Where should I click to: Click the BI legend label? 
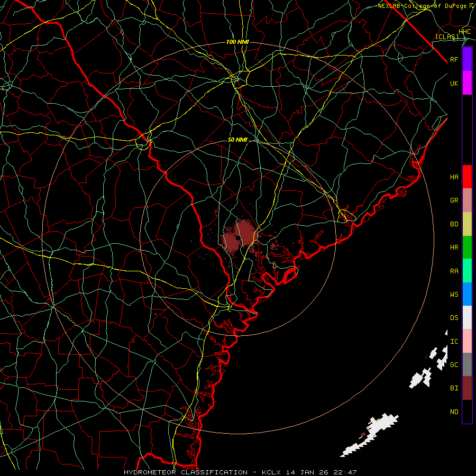[454, 388]
